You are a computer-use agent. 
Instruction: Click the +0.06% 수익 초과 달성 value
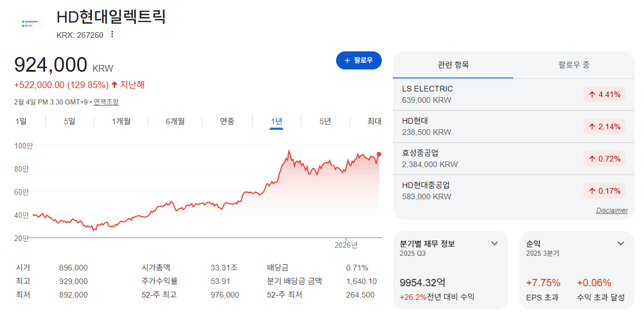pyautogui.click(x=594, y=283)
